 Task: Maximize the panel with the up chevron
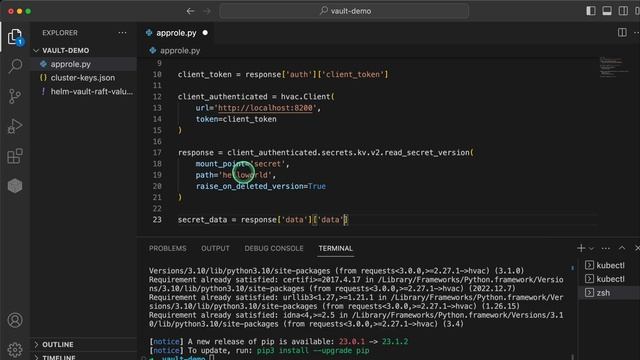(x=622, y=248)
